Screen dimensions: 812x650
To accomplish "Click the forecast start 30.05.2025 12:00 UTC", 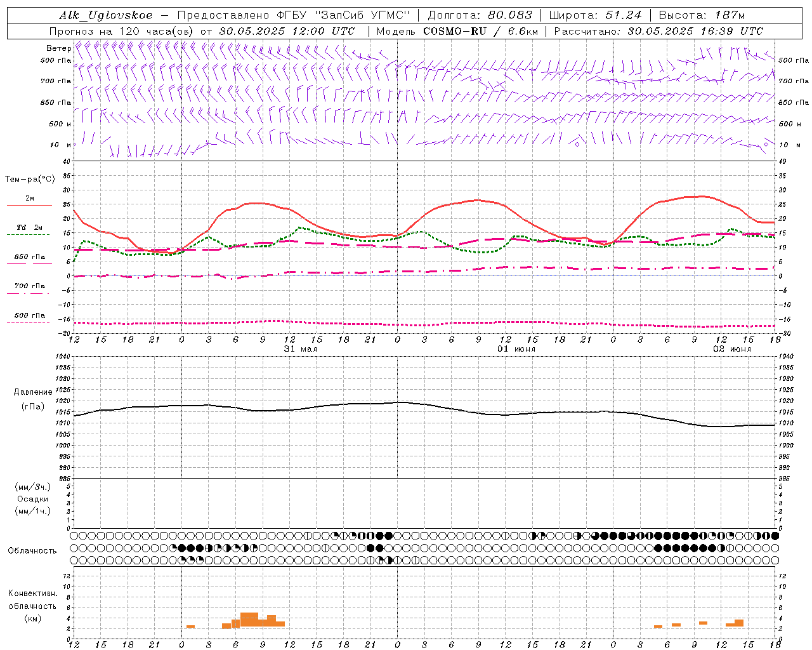I will 287,31.
